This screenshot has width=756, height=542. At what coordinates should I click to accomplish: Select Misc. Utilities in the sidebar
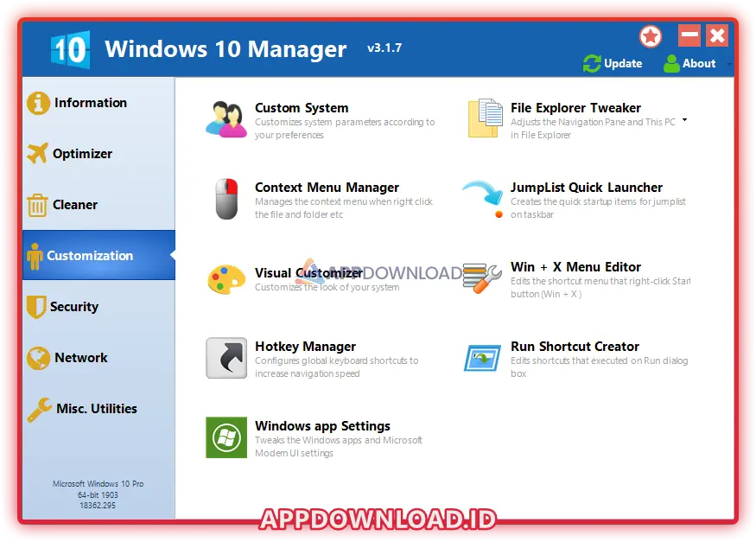click(96, 409)
